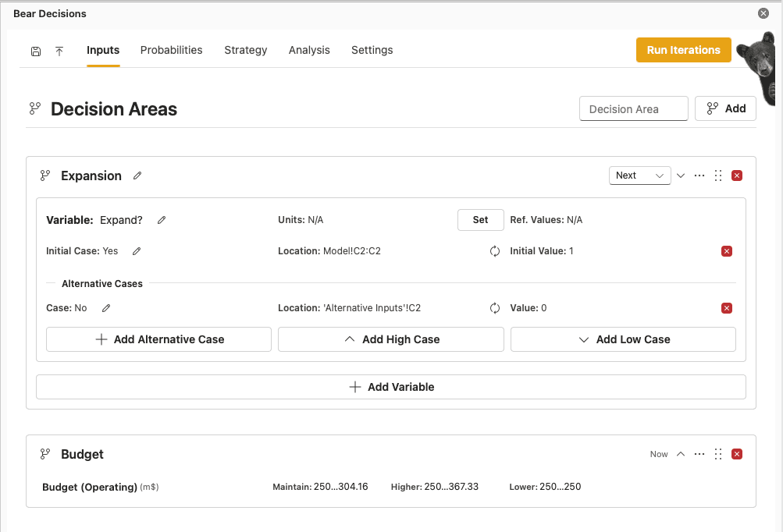Refresh the Model!C2:C2 location value
This screenshot has height=532, width=783.
tap(495, 251)
